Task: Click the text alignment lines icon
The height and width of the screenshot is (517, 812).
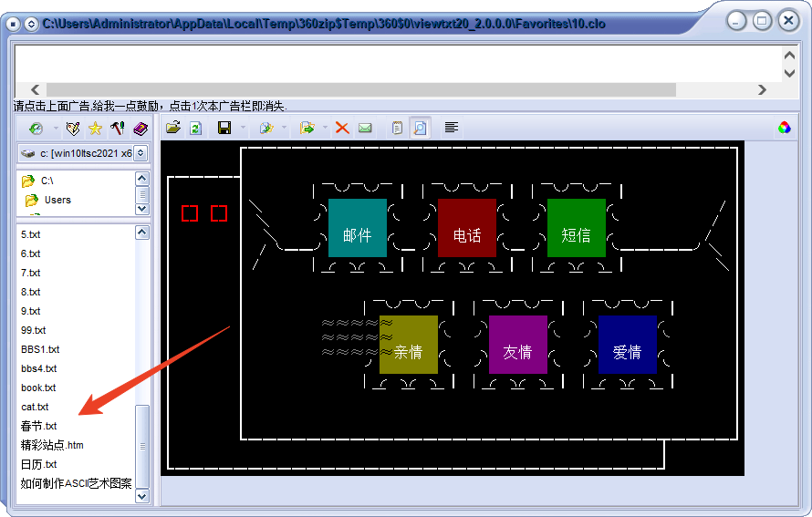Action: 452,128
